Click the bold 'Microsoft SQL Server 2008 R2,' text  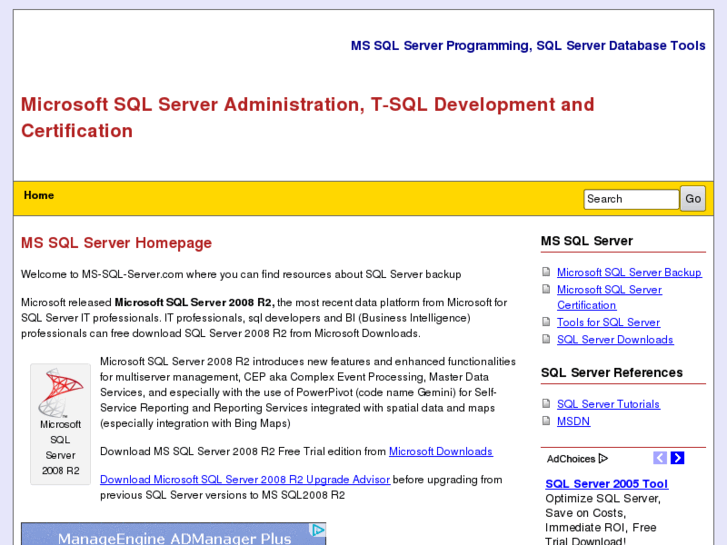(x=195, y=302)
